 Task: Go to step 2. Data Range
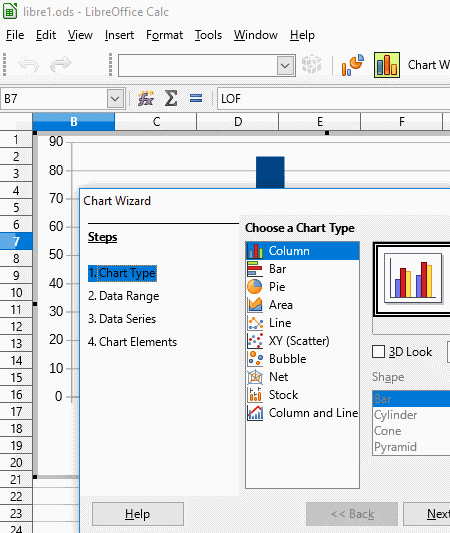tap(123, 296)
